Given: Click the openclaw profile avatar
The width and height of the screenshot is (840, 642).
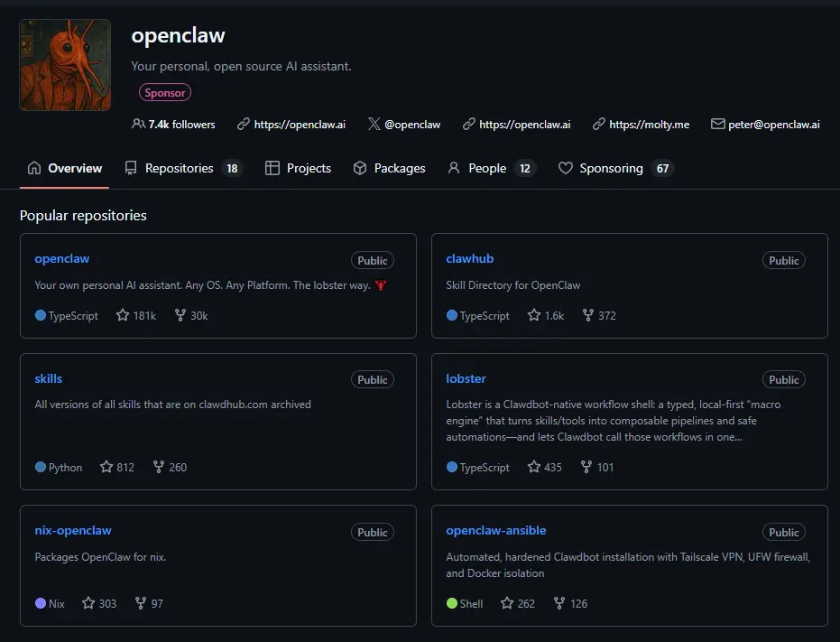Looking at the screenshot, I should pyautogui.click(x=64, y=64).
